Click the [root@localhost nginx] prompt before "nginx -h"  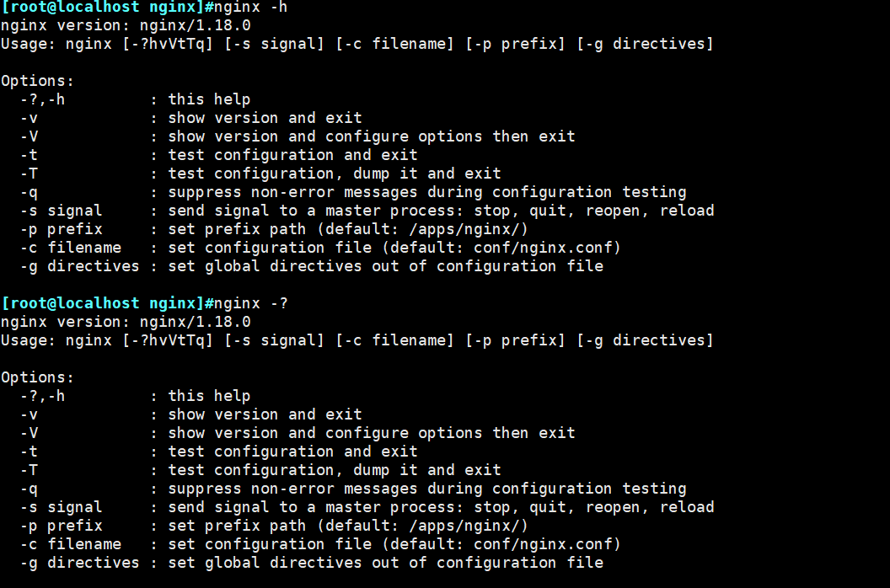point(105,7)
